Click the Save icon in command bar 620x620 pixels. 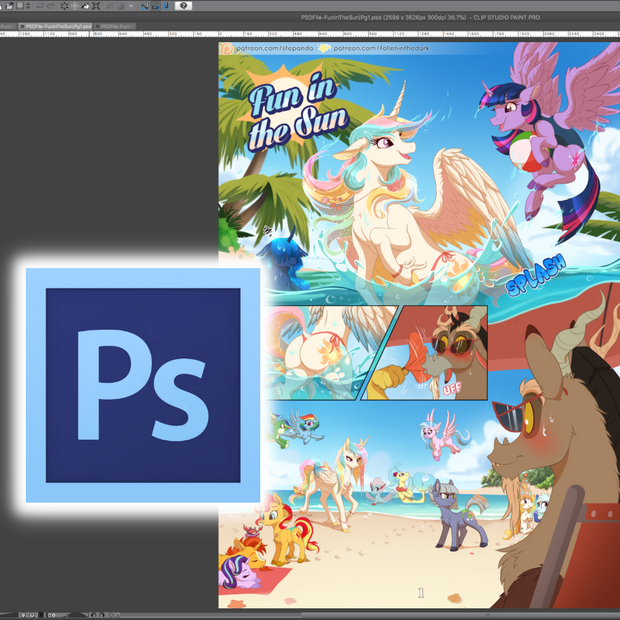coord(20,6)
